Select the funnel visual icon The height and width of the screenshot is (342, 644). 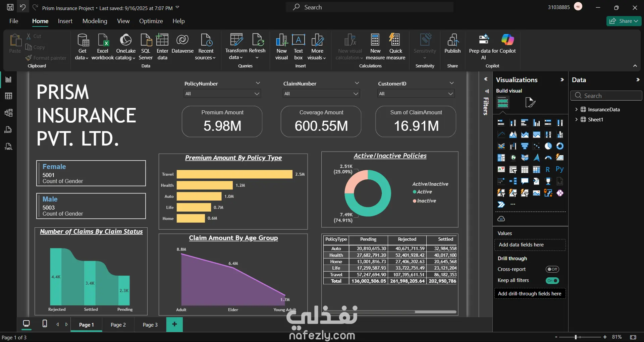coord(525,146)
